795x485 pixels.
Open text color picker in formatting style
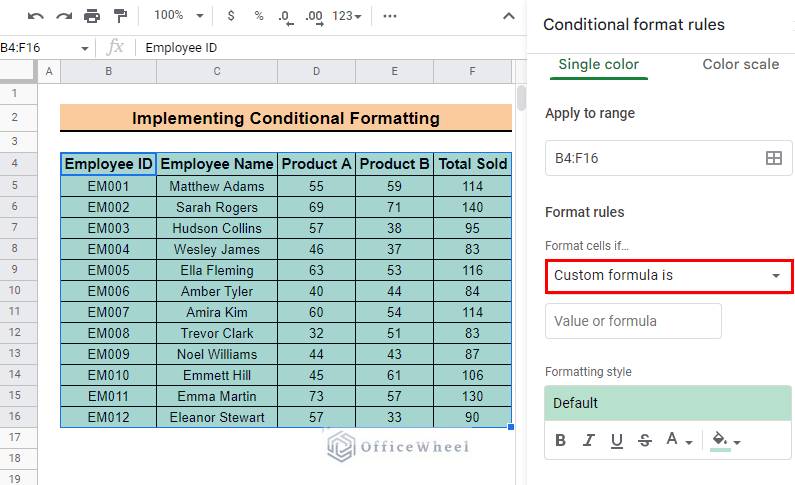(x=678, y=439)
